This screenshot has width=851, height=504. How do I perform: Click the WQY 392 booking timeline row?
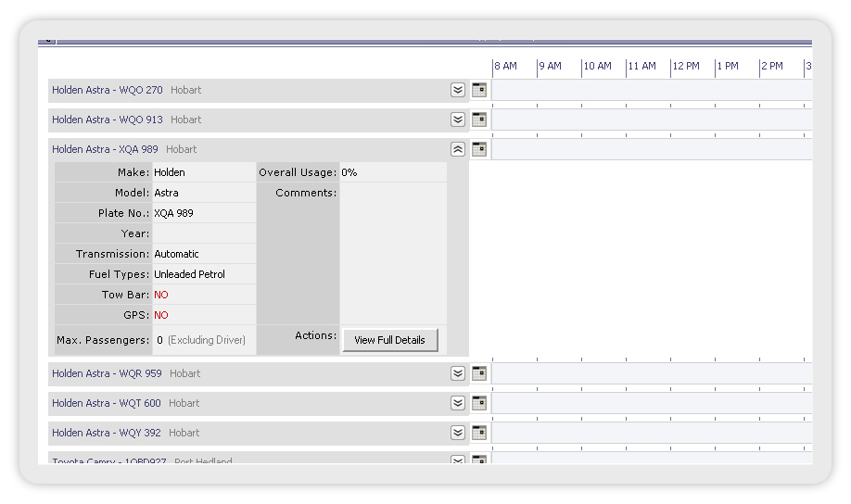[652, 433]
